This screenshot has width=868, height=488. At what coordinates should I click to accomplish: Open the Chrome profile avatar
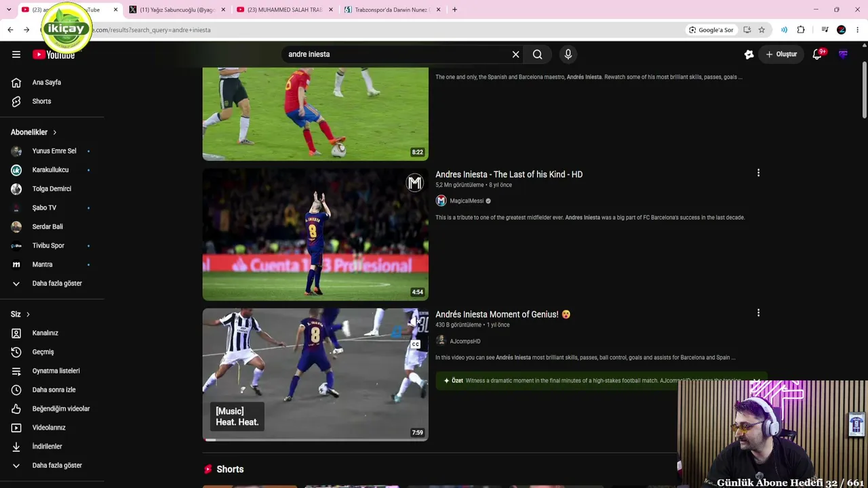point(842,30)
